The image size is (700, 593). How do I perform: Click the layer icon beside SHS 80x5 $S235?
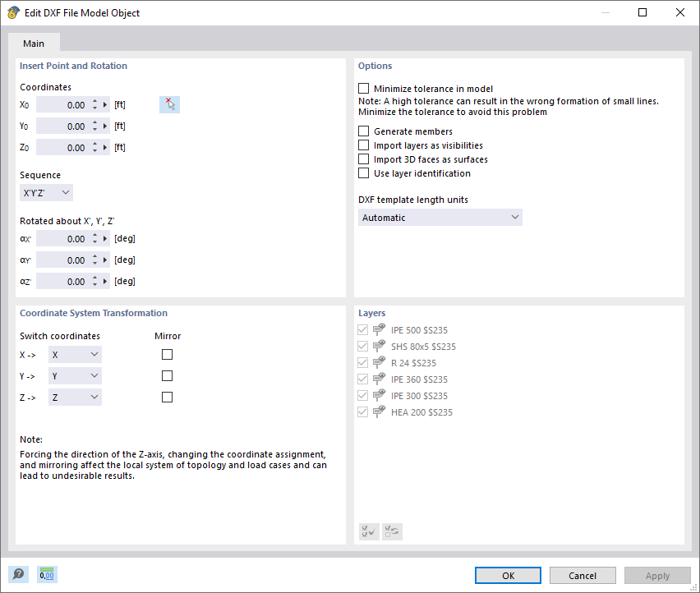(378, 346)
